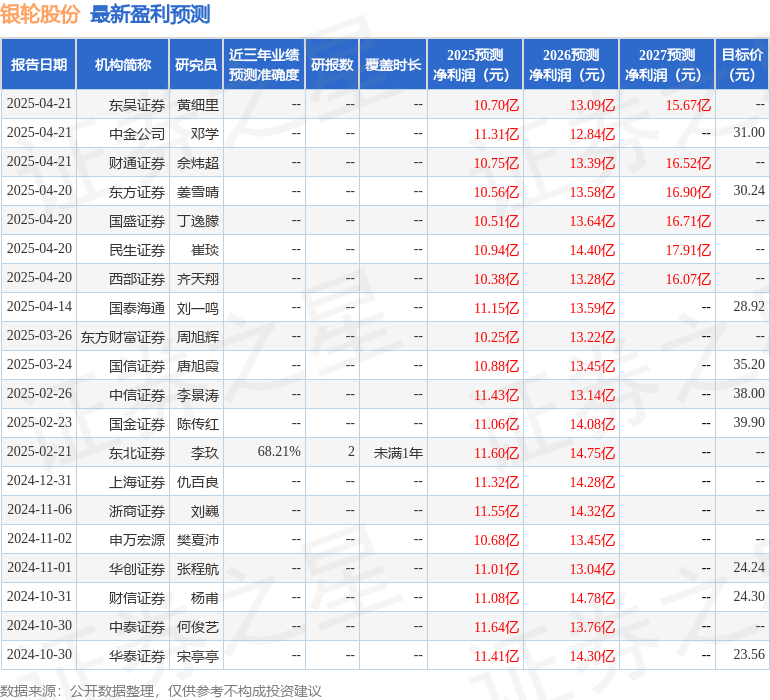Click 国泰海通 institution cell
Screen dimensions: 770x700
tap(137, 308)
